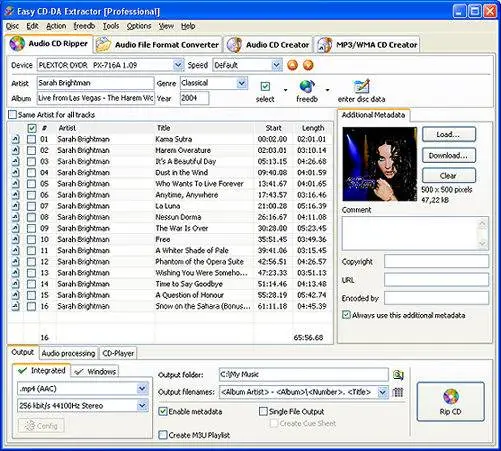The width and height of the screenshot is (501, 451).
Task: Open the Tools menu
Action: (111, 26)
